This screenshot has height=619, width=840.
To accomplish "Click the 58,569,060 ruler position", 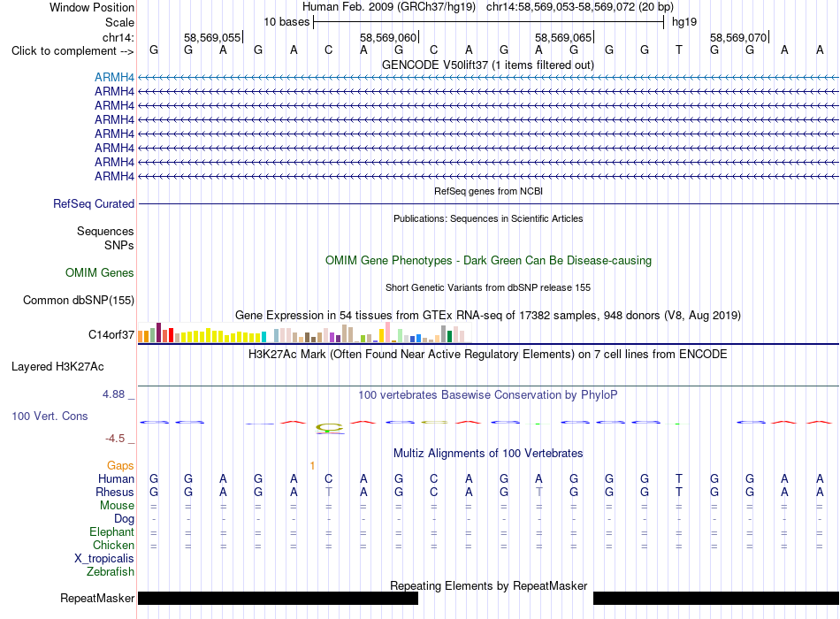I will 388,37.
